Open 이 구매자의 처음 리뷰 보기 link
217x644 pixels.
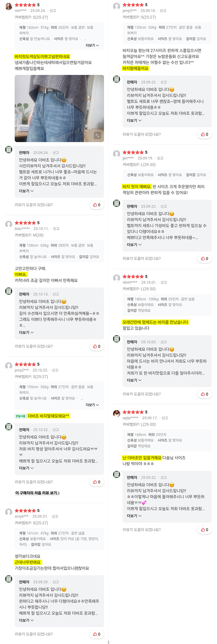pyautogui.click(x=37, y=493)
